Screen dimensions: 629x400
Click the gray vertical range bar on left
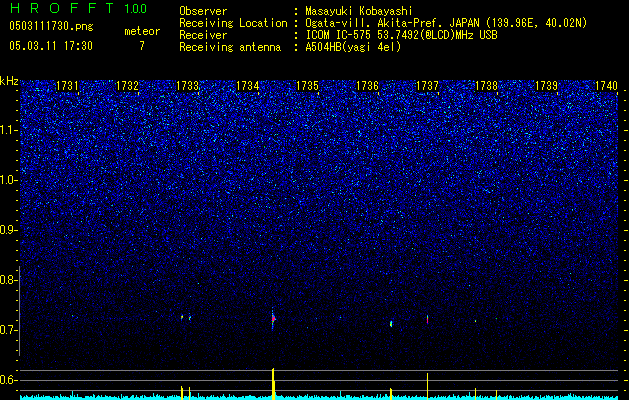coord(19,311)
